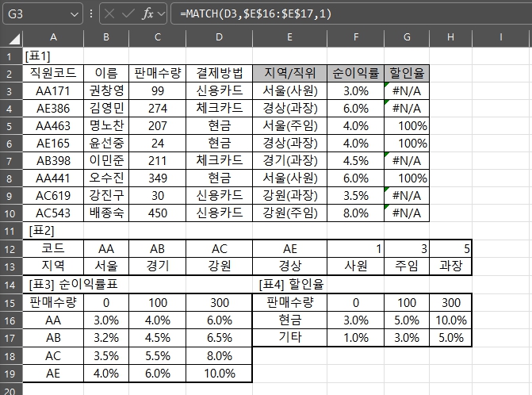The height and width of the screenshot is (395, 532).
Task: Select column G header
Action: pos(407,37)
